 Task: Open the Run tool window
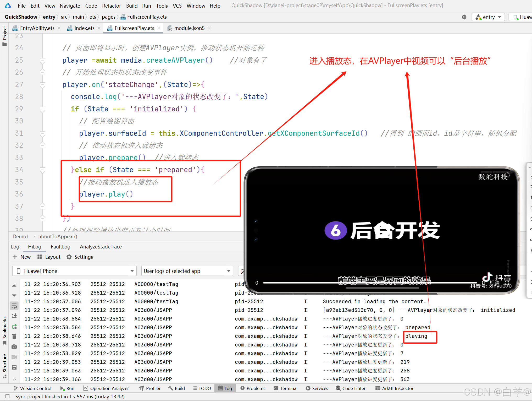click(x=67, y=388)
